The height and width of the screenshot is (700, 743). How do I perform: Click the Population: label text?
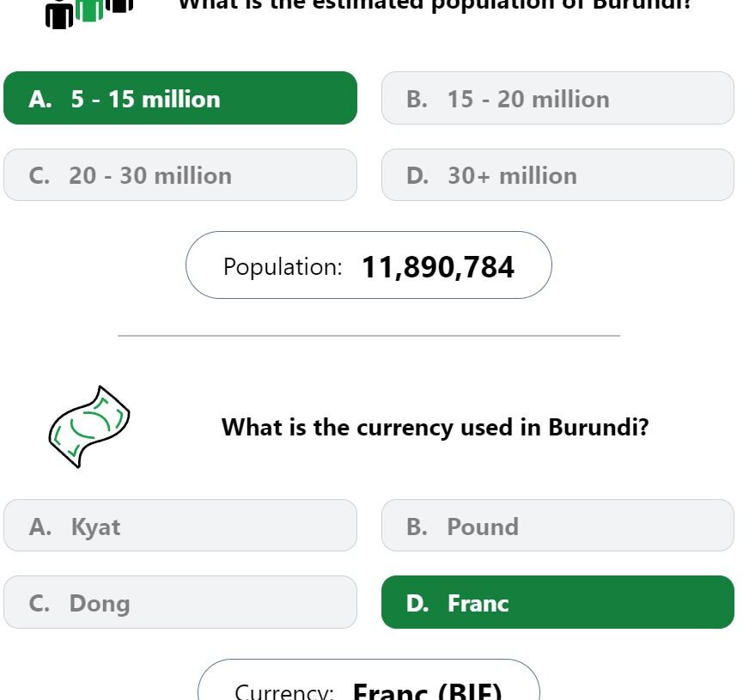tap(283, 267)
